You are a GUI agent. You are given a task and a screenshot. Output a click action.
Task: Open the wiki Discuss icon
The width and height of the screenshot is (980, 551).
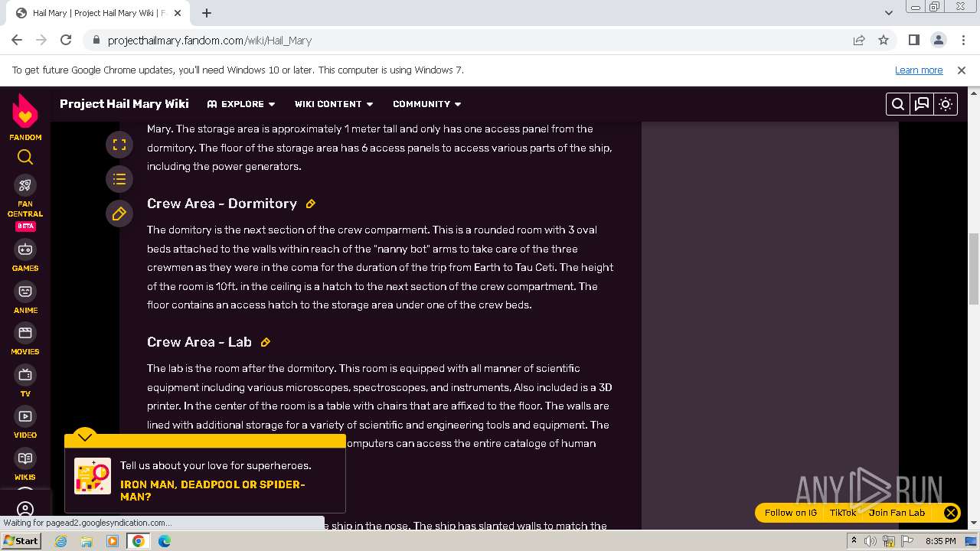point(922,104)
